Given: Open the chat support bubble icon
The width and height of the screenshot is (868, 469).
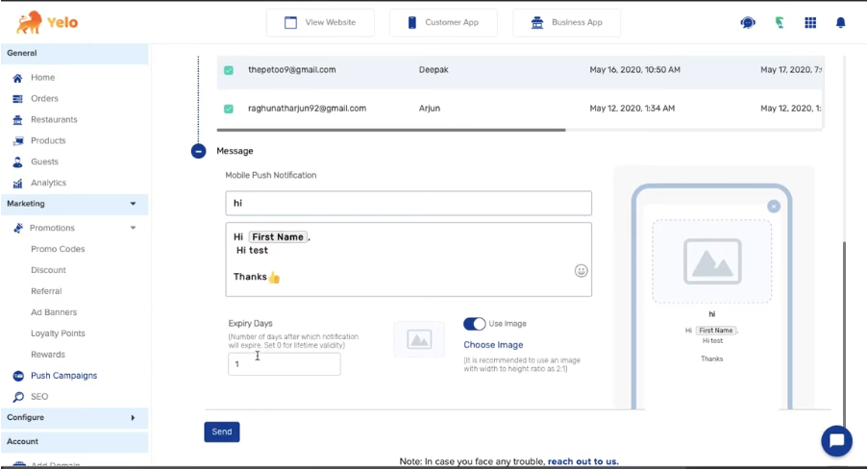Looking at the screenshot, I should pos(836,441).
